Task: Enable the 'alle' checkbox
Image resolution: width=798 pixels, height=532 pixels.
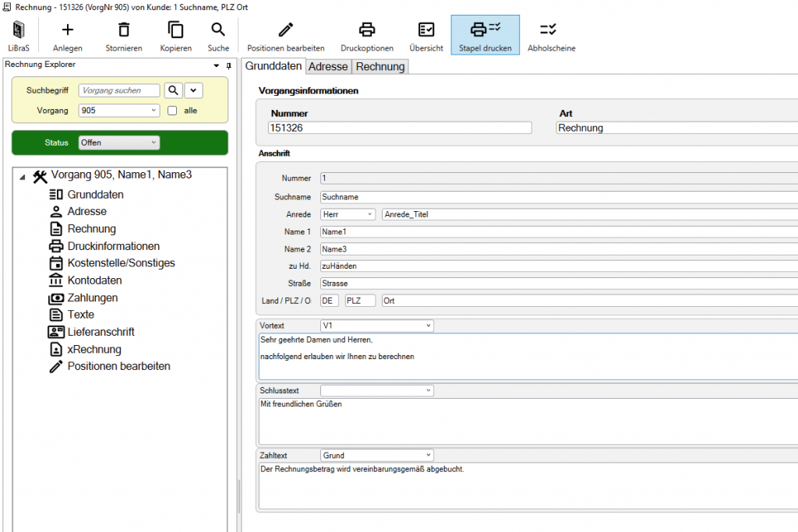Action: (173, 111)
